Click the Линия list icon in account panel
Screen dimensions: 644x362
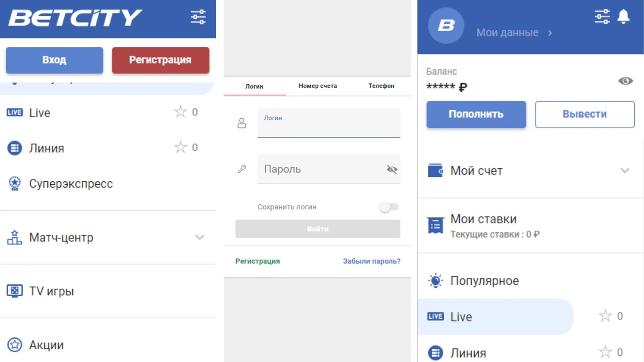(435, 353)
